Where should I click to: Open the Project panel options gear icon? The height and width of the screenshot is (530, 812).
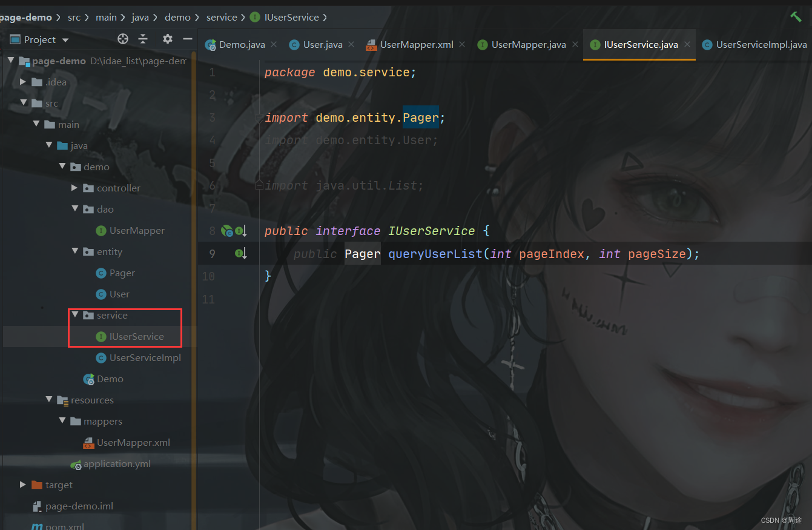coord(167,39)
